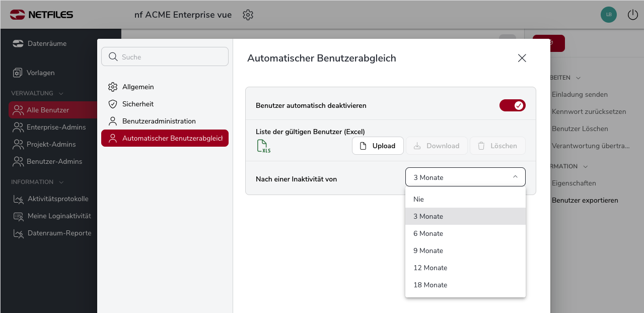Click the power logout icon
The image size is (644, 313).
[632, 15]
